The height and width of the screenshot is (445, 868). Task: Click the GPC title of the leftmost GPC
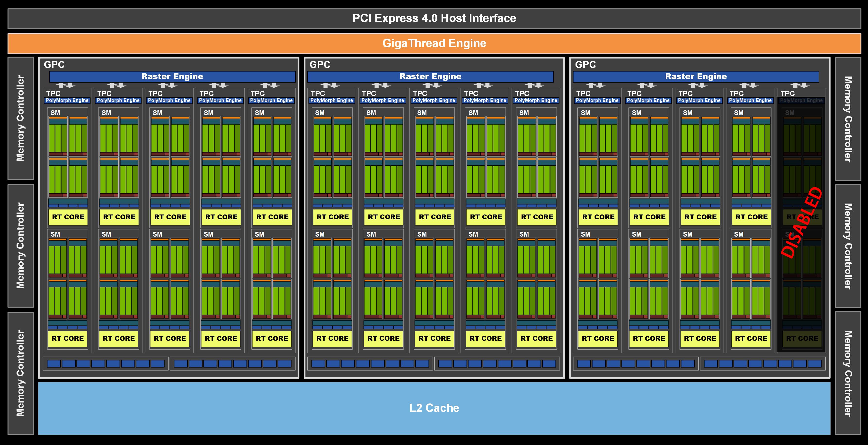(x=54, y=64)
